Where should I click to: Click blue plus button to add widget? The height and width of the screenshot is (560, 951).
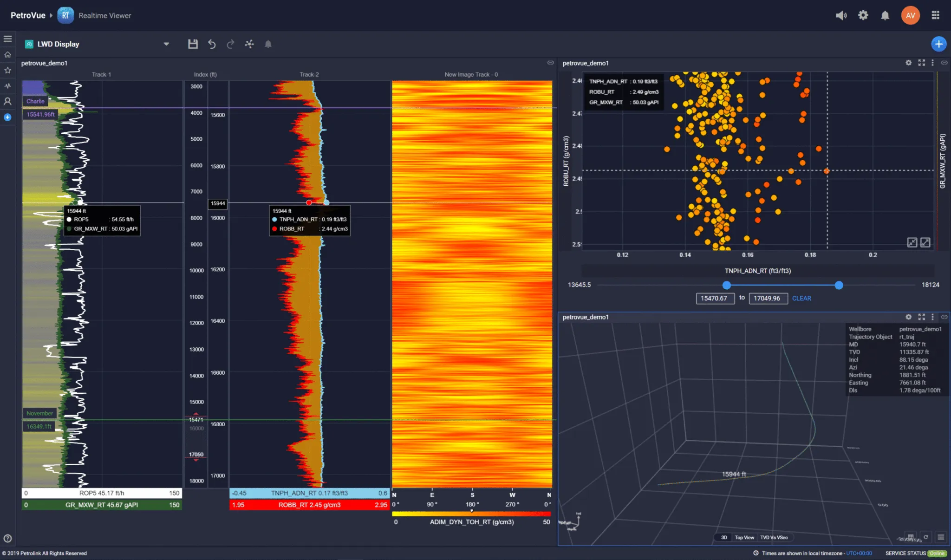click(x=938, y=44)
